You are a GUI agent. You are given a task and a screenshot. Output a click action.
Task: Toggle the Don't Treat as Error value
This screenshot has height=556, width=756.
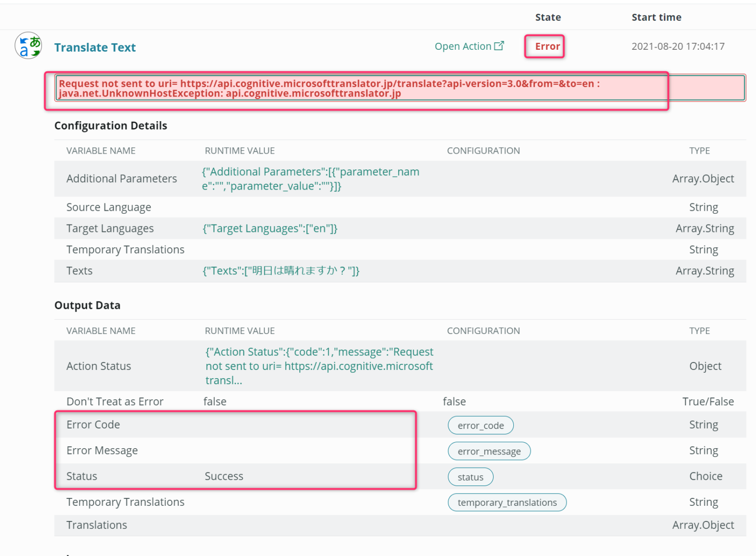coord(215,401)
